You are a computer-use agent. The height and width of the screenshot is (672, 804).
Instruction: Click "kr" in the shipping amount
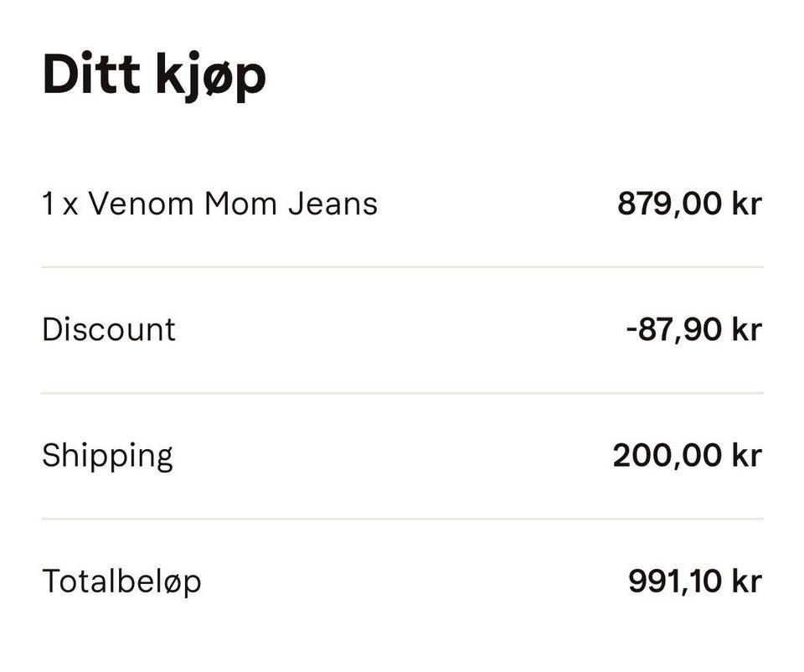[x=746, y=456]
